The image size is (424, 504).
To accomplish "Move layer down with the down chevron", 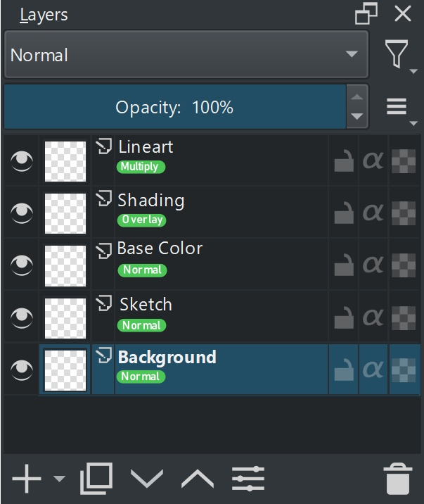I will [147, 479].
